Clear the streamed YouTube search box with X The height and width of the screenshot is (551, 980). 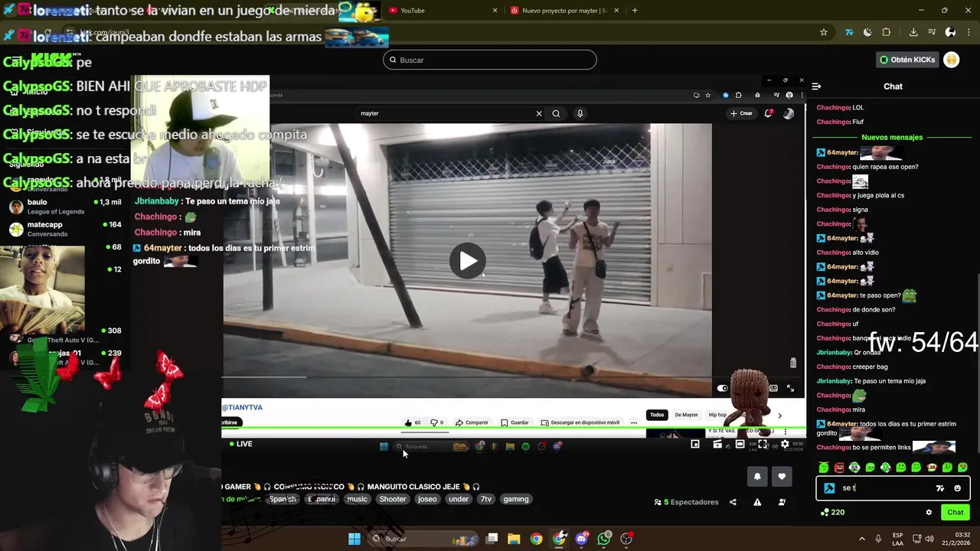click(539, 113)
